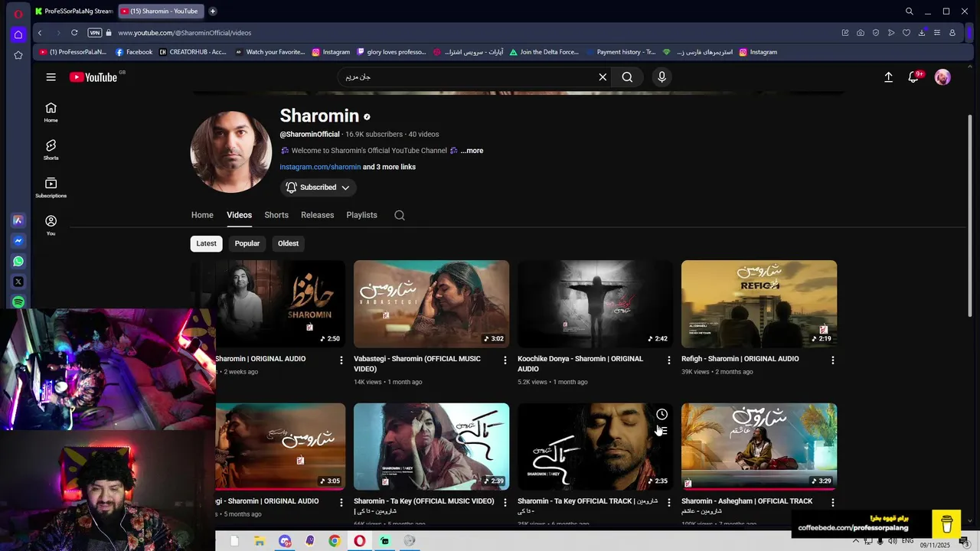Open the notifications bell with 9+ badge

pos(913,77)
